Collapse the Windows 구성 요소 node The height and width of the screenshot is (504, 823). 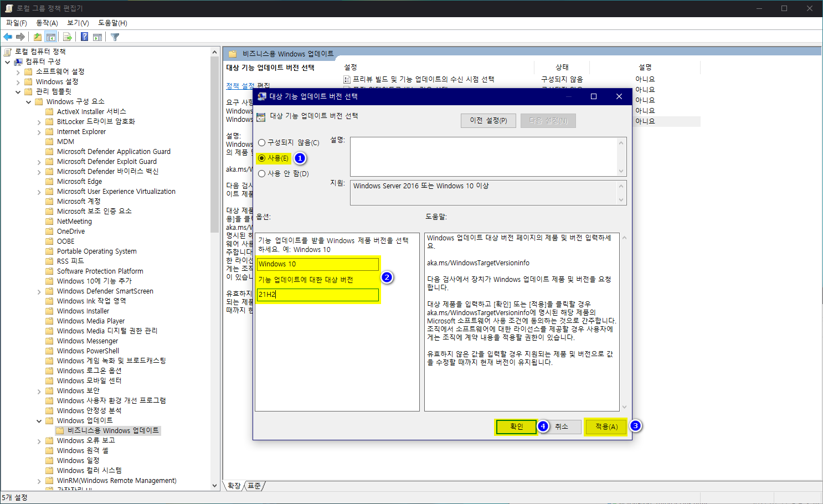29,102
